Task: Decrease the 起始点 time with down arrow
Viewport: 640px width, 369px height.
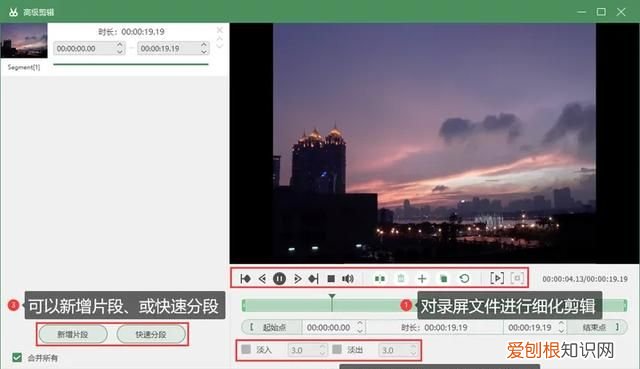Action: pos(360,331)
